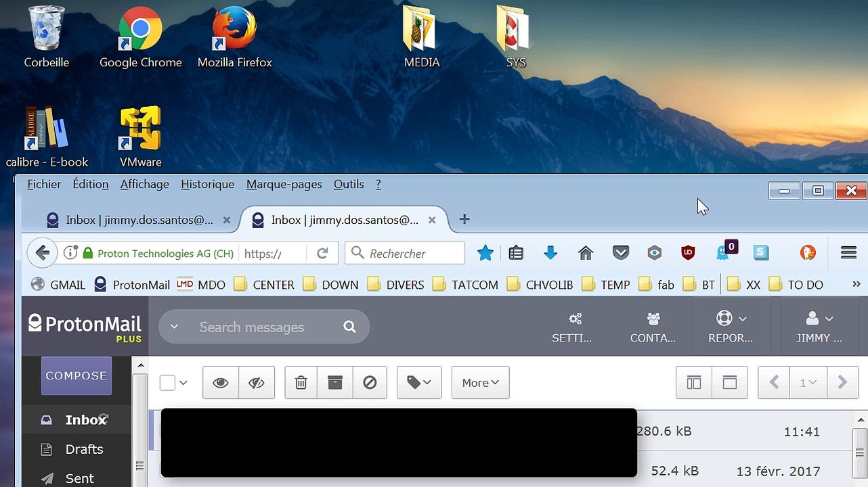Tick the select-all messages checkbox
The width and height of the screenshot is (868, 487).
[167, 383]
